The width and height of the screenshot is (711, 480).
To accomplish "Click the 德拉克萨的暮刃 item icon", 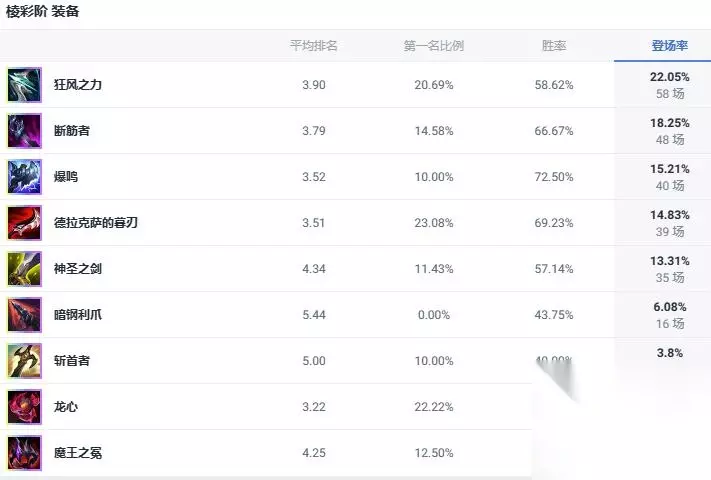I will pyautogui.click(x=24, y=223).
